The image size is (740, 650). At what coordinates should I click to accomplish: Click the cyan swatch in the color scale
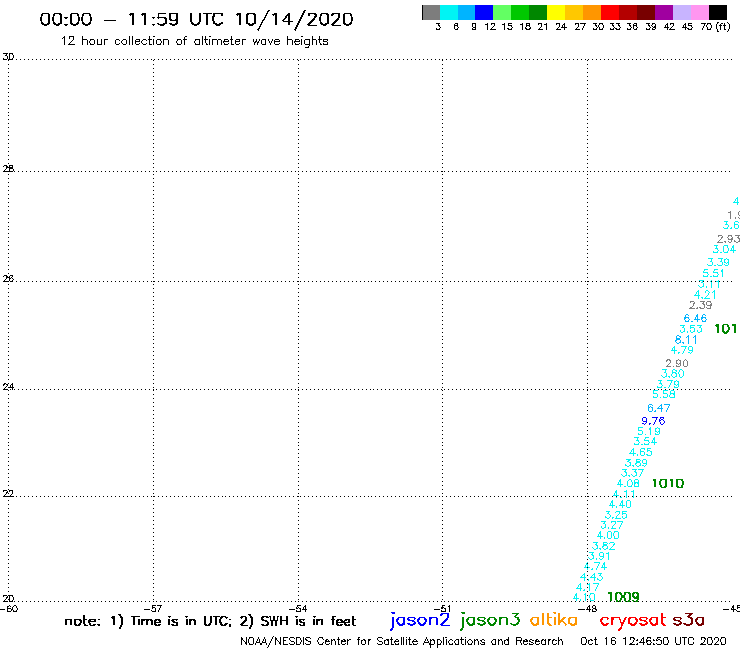(449, 12)
